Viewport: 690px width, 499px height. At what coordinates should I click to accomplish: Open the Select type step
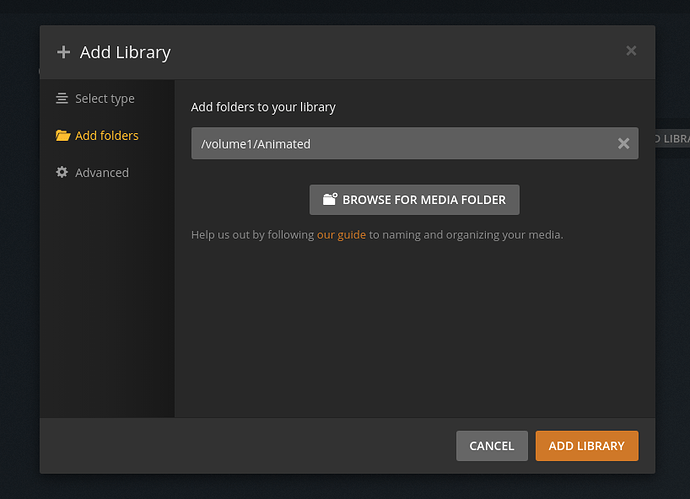coord(104,98)
